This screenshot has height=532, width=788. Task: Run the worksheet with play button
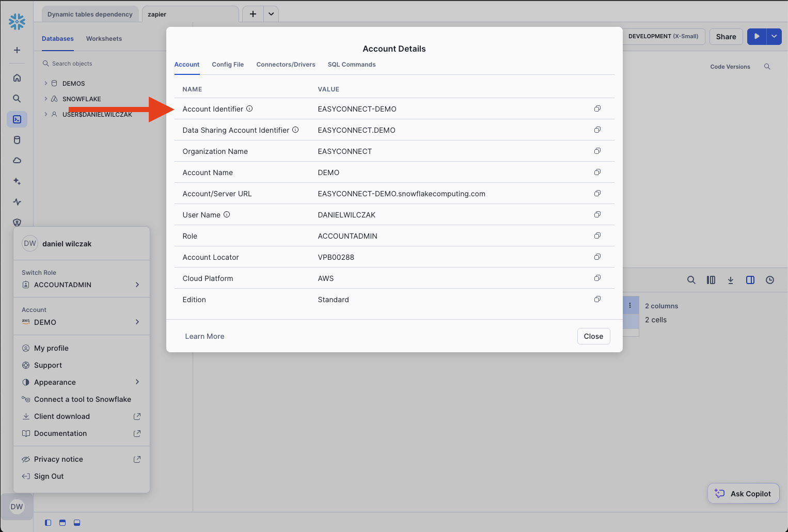point(757,36)
